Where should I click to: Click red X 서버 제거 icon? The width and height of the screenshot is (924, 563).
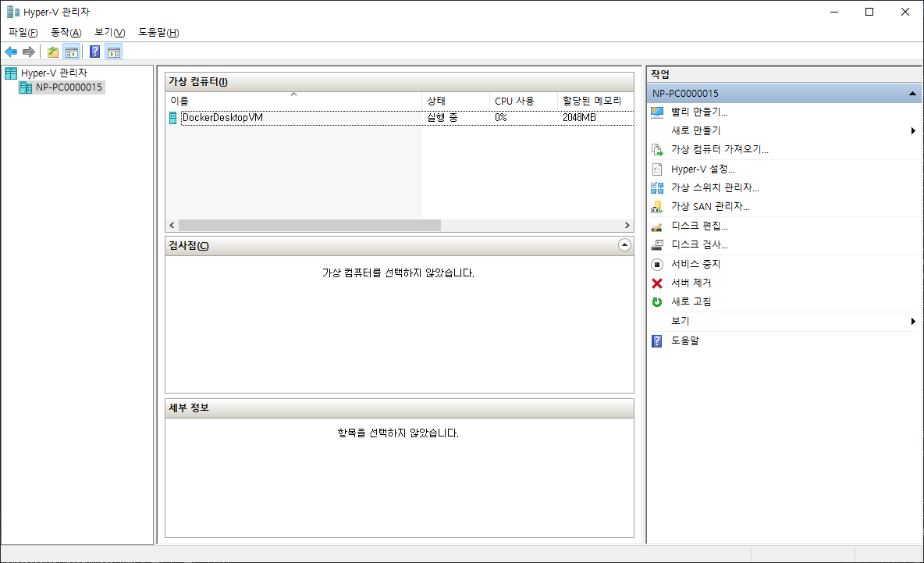point(657,283)
